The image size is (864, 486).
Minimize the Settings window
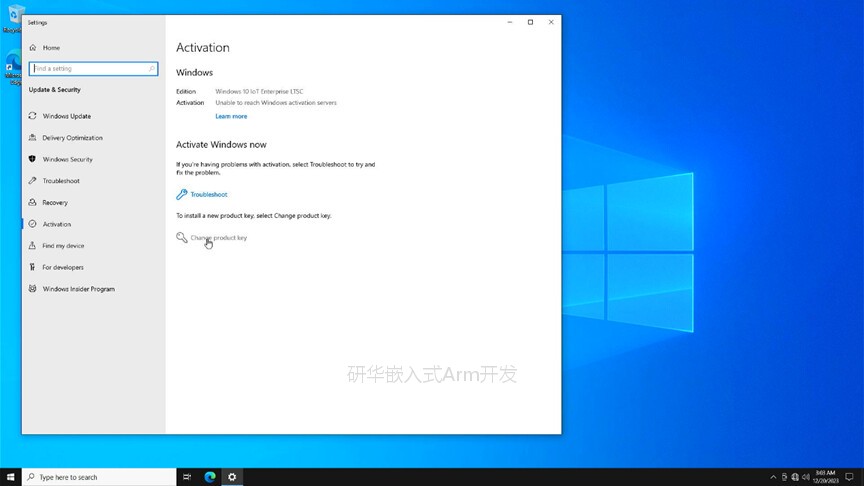point(510,22)
